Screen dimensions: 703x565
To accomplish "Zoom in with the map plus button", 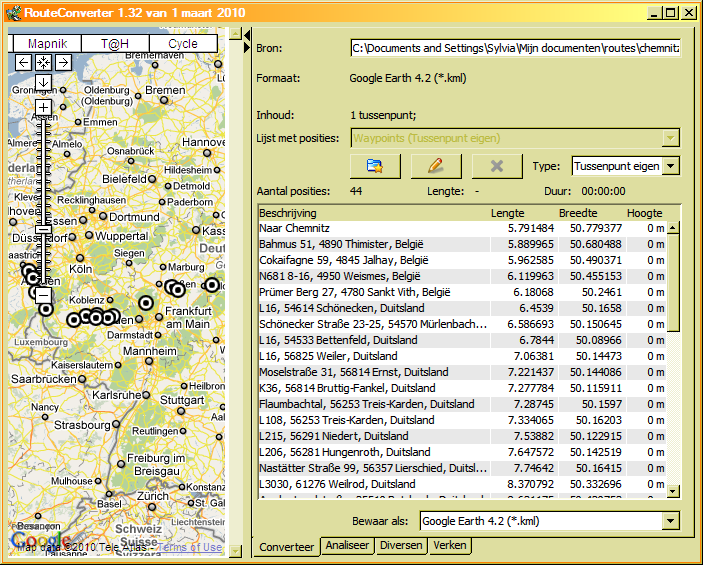I will point(43,106).
